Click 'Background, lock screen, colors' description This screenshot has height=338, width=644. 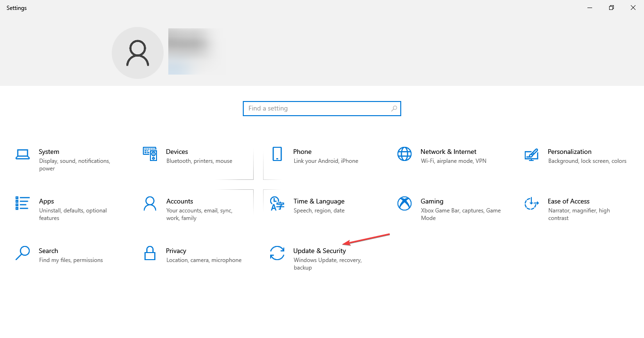click(587, 161)
